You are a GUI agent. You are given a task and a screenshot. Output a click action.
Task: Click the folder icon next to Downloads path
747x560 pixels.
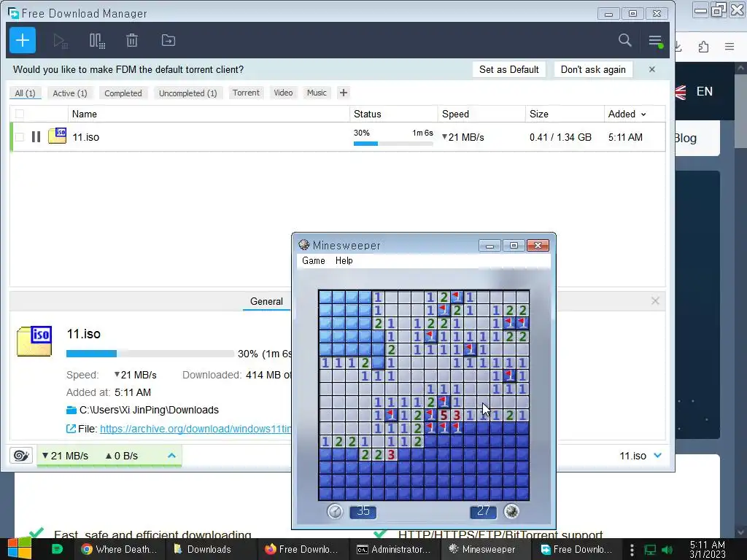pos(71,410)
